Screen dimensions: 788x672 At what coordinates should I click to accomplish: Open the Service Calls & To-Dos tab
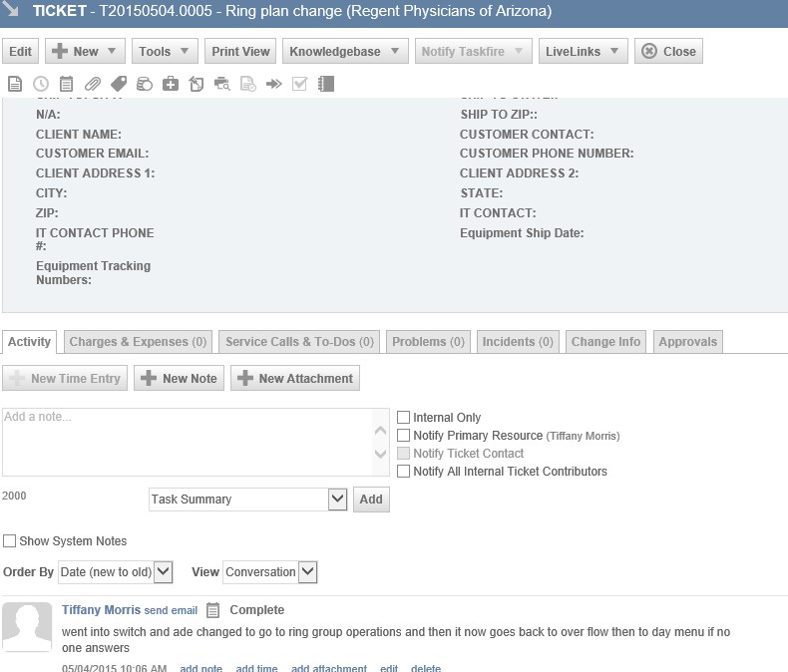pyautogui.click(x=299, y=342)
